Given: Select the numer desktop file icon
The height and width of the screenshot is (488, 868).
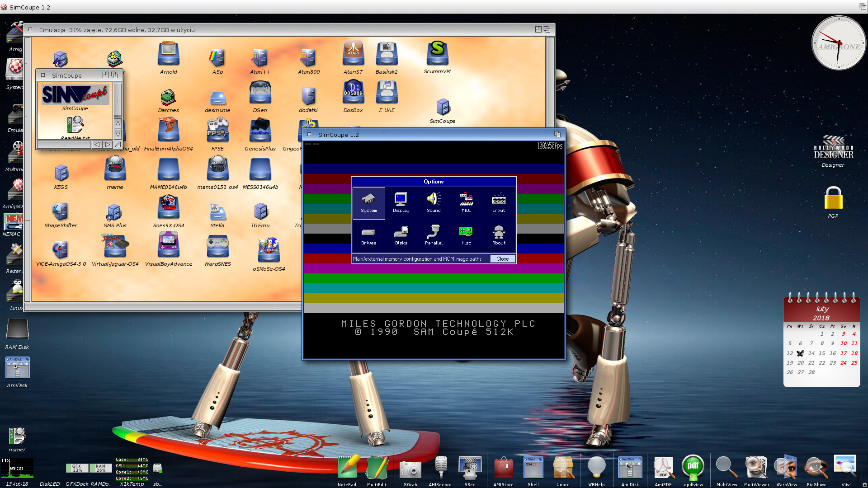Looking at the screenshot, I should [x=17, y=440].
